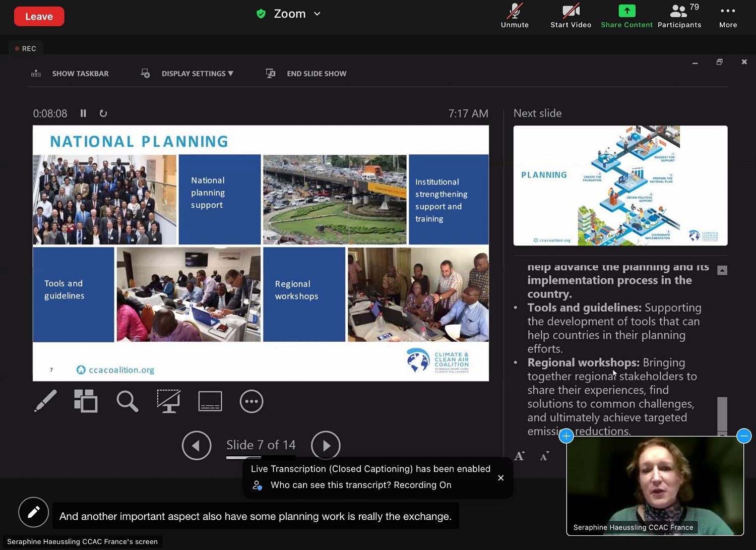
Task: Open the More options menu
Action: pyautogui.click(x=728, y=16)
